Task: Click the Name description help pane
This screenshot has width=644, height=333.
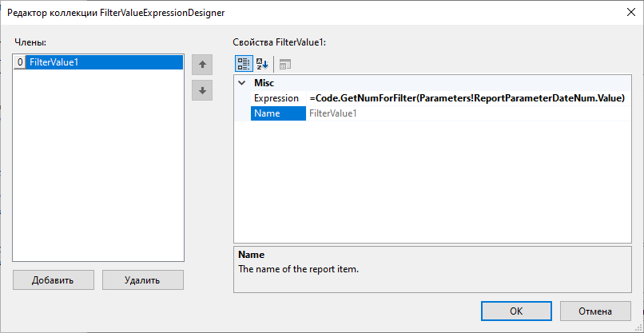Action: (438, 268)
